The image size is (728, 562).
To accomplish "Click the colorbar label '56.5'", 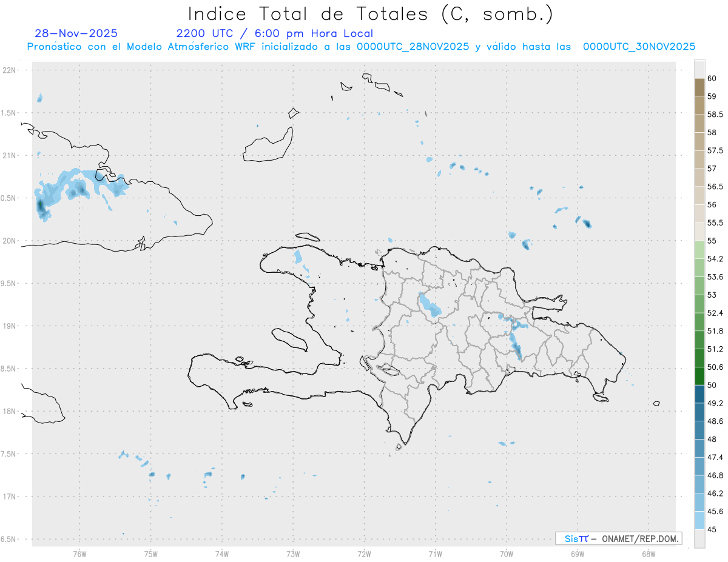I will tap(715, 187).
